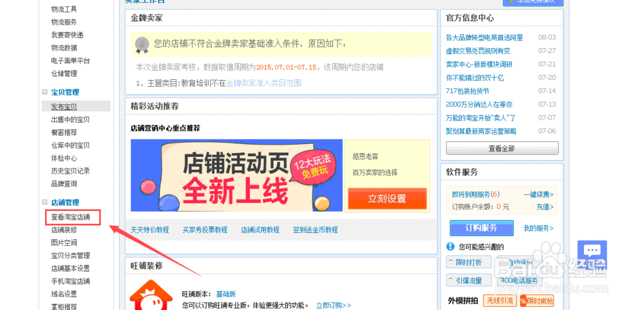The width and height of the screenshot is (644, 310).
Task: View 仓库中的宝贝
Action: pyautogui.click(x=70, y=145)
